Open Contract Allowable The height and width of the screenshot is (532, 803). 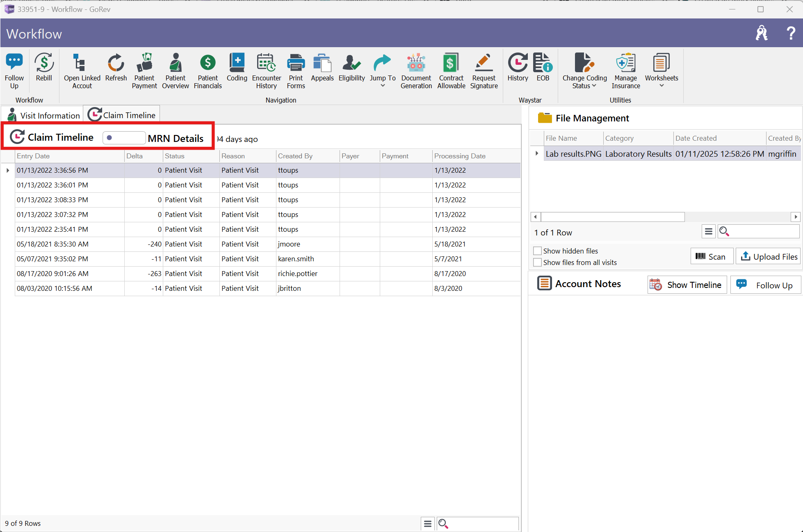coord(451,71)
